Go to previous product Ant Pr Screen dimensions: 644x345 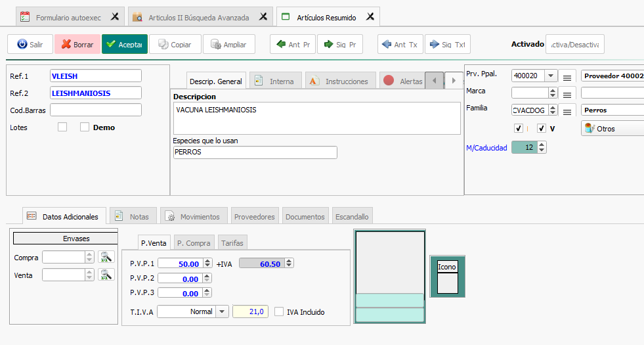[x=292, y=45]
